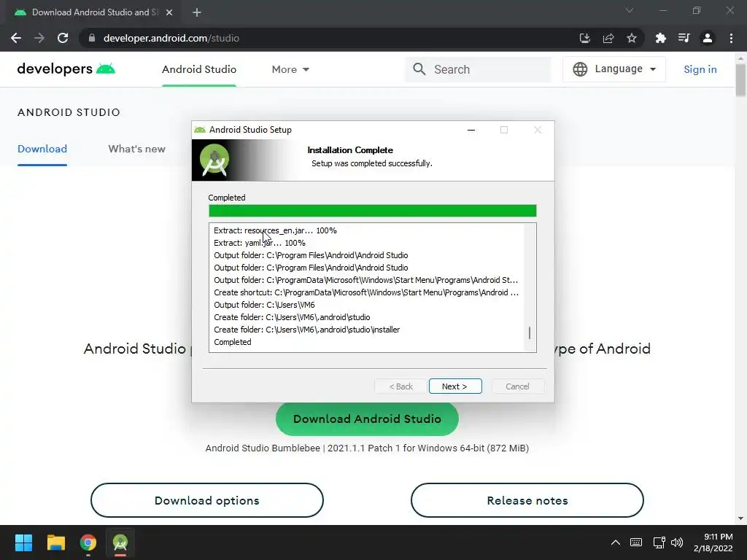Image resolution: width=747 pixels, height=560 pixels.
Task: Click the install page icon in address bar
Action: click(584, 38)
